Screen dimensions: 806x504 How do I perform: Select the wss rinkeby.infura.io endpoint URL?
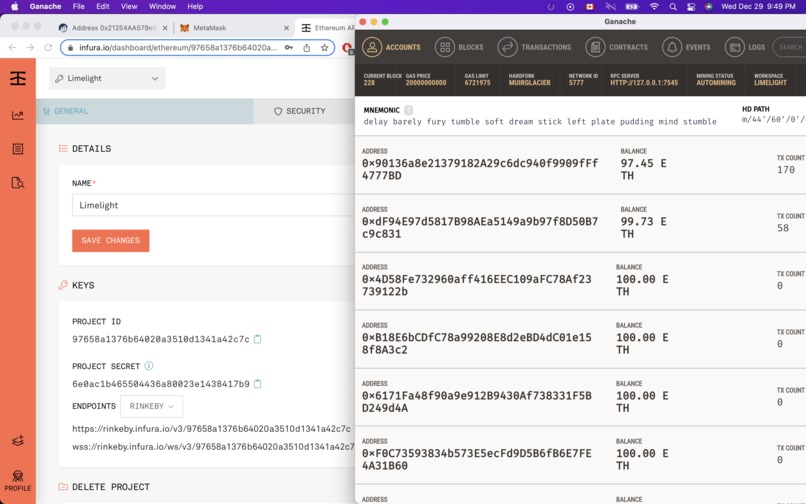(213, 446)
